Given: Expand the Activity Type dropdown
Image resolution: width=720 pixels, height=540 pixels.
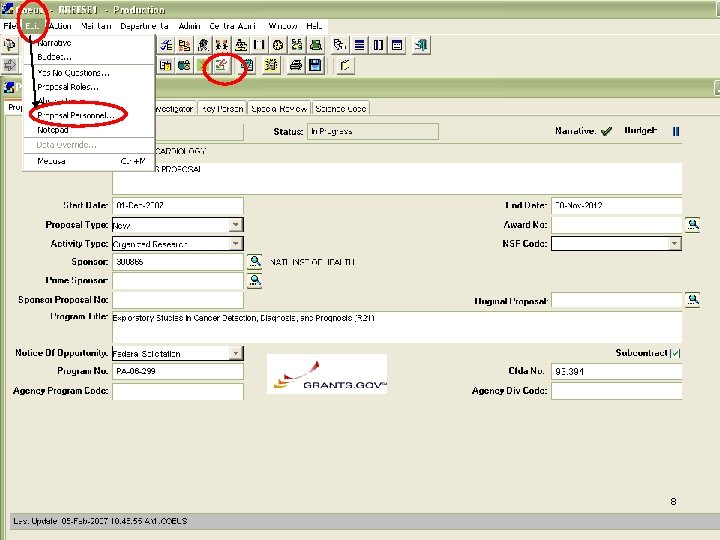Looking at the screenshot, I should [236, 243].
